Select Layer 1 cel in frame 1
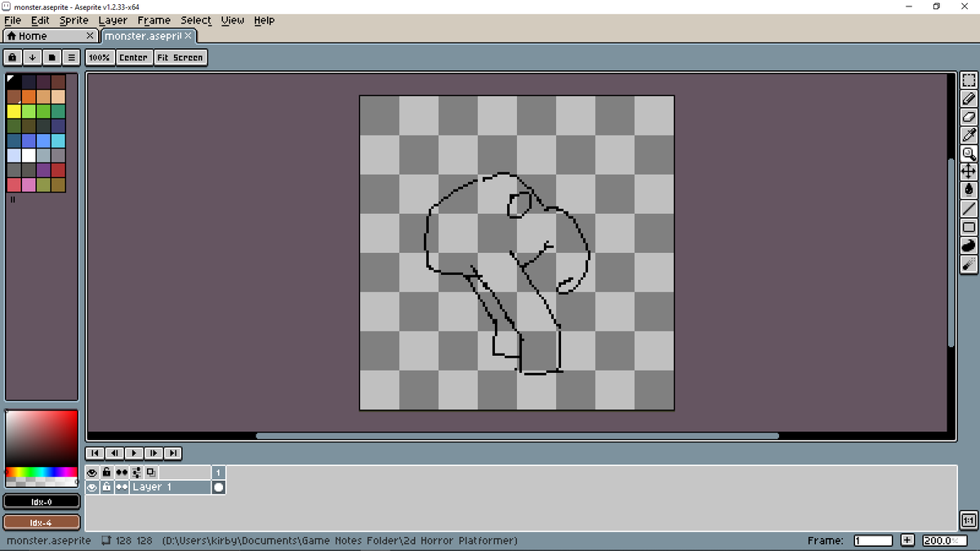 click(219, 487)
